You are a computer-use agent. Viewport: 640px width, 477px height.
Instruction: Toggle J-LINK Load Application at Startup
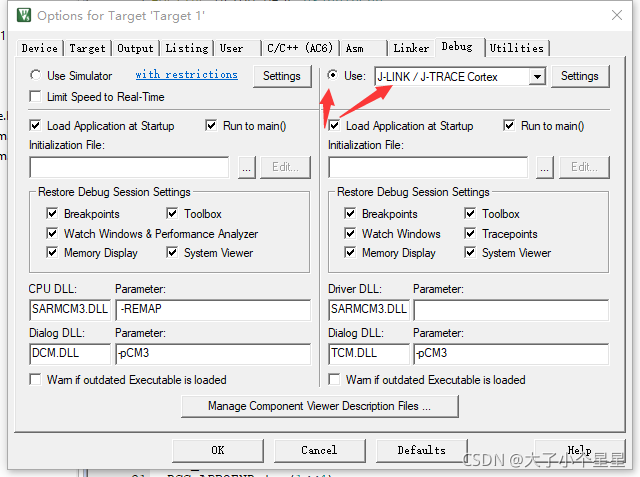coord(334,126)
